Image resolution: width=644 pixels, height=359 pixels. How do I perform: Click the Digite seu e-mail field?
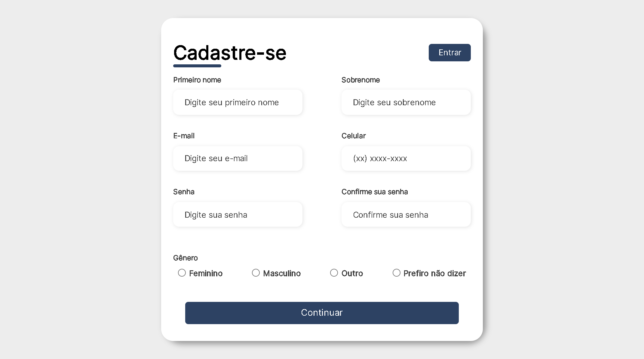tap(238, 158)
